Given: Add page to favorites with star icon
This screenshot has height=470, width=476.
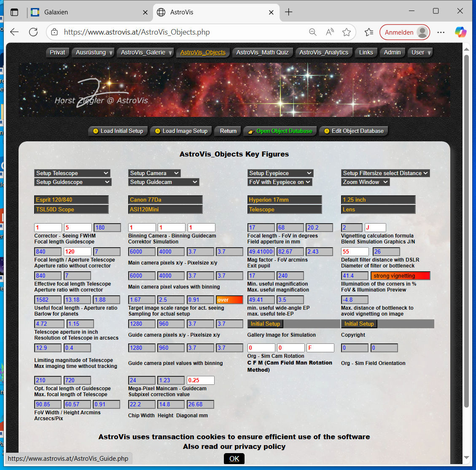Looking at the screenshot, I should click(x=347, y=32).
